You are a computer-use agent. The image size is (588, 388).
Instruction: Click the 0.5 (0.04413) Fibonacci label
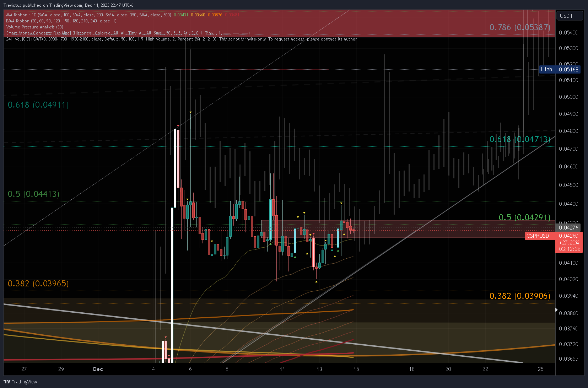click(x=34, y=194)
